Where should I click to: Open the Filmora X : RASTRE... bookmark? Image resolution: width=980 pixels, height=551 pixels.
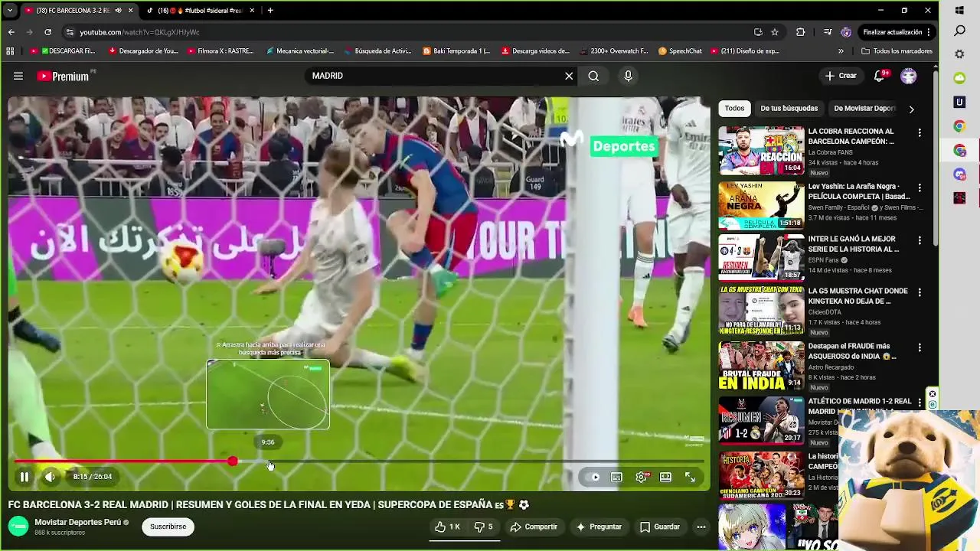coord(220,51)
